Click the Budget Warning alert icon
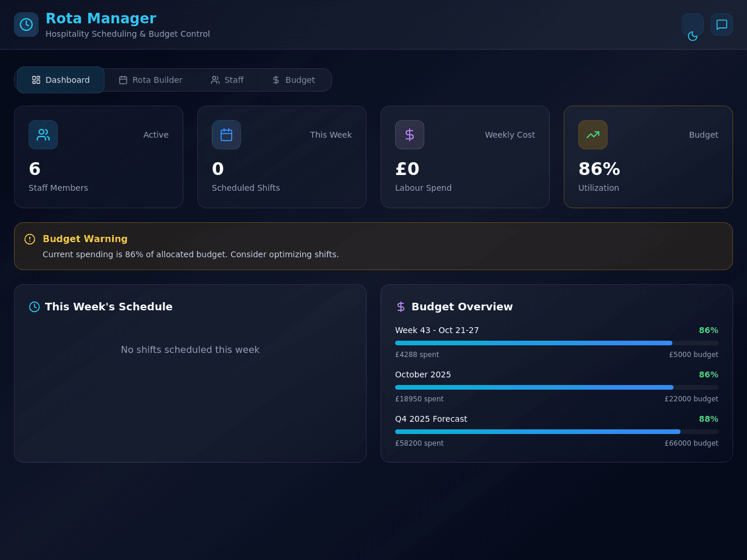747x560 pixels. pos(30,239)
